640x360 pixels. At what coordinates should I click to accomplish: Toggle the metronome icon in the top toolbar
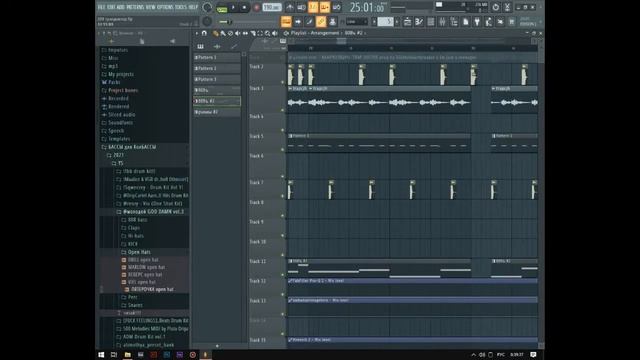(290, 7)
